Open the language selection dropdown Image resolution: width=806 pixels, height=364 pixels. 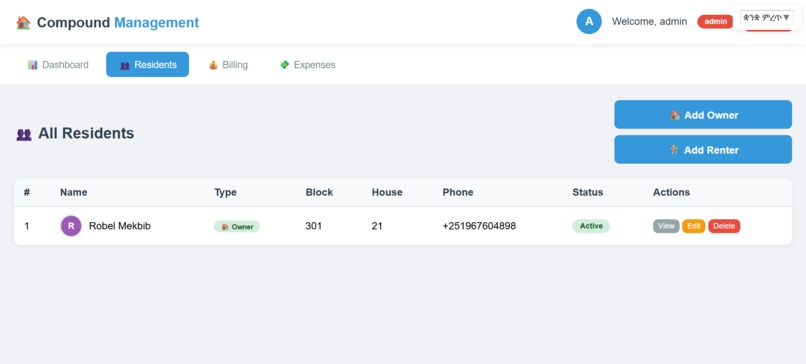[x=766, y=17]
